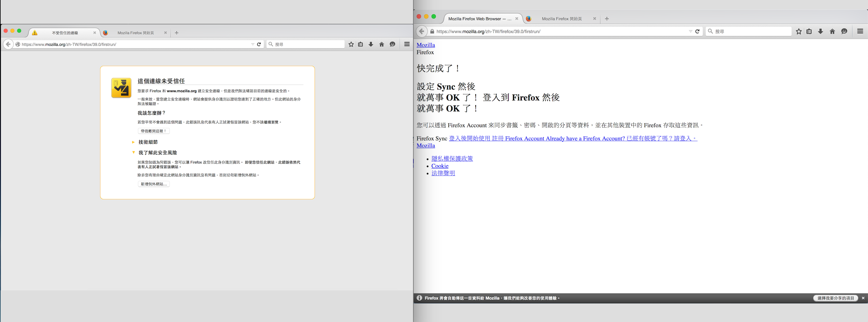Open a new tab beside the 不受信任的連線 tab

176,33
